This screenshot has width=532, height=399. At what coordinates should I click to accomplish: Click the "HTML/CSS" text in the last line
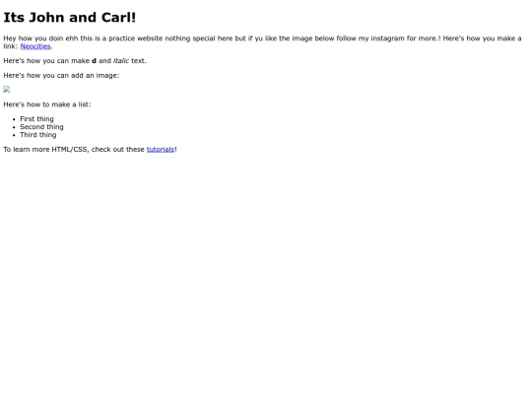click(70, 150)
